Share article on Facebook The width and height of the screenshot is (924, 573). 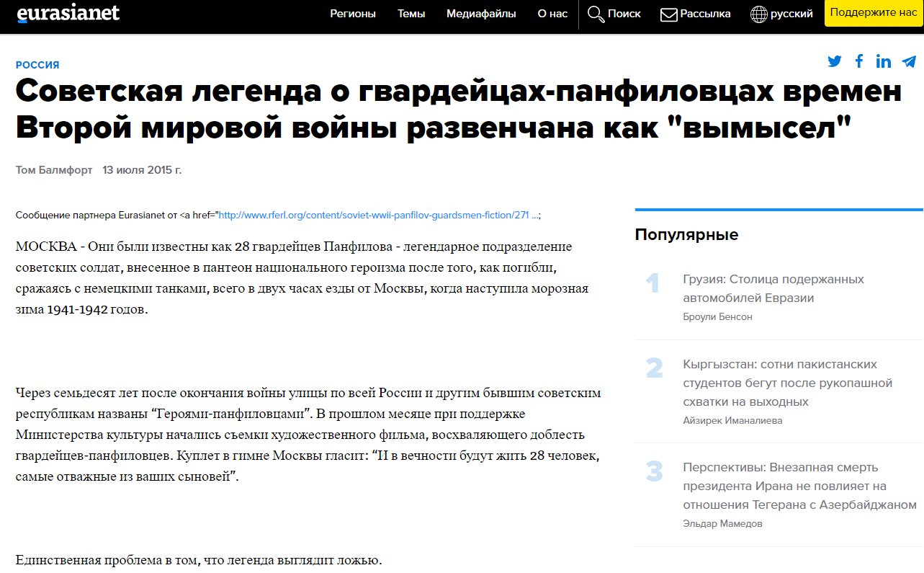pyautogui.click(x=859, y=61)
